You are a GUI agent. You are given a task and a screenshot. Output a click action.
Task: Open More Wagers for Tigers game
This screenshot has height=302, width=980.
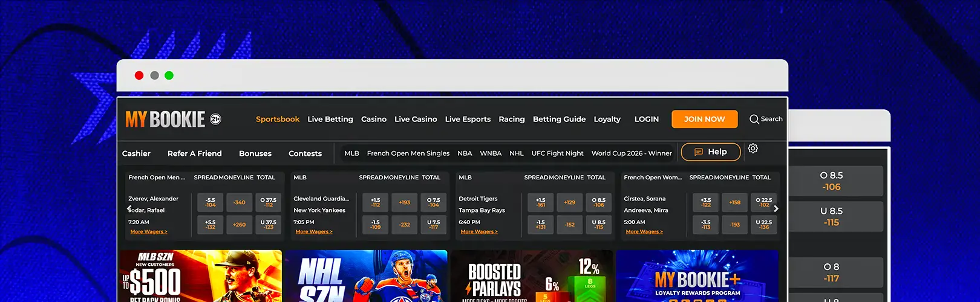479,232
